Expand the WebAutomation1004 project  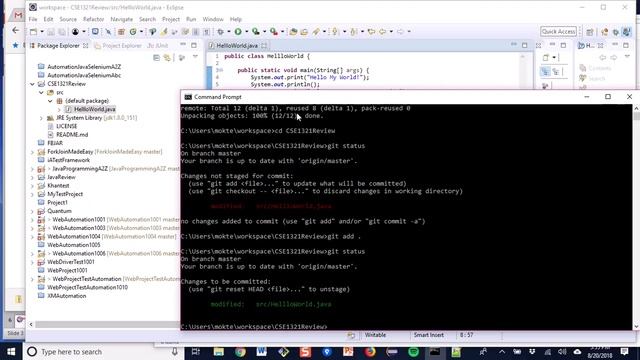point(32,237)
